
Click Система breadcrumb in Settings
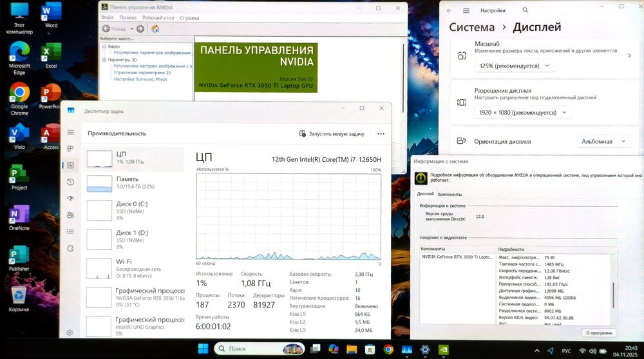pyautogui.click(x=471, y=27)
